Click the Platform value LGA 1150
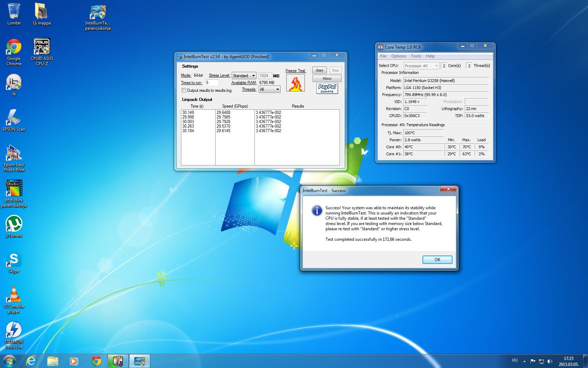 [x=446, y=88]
